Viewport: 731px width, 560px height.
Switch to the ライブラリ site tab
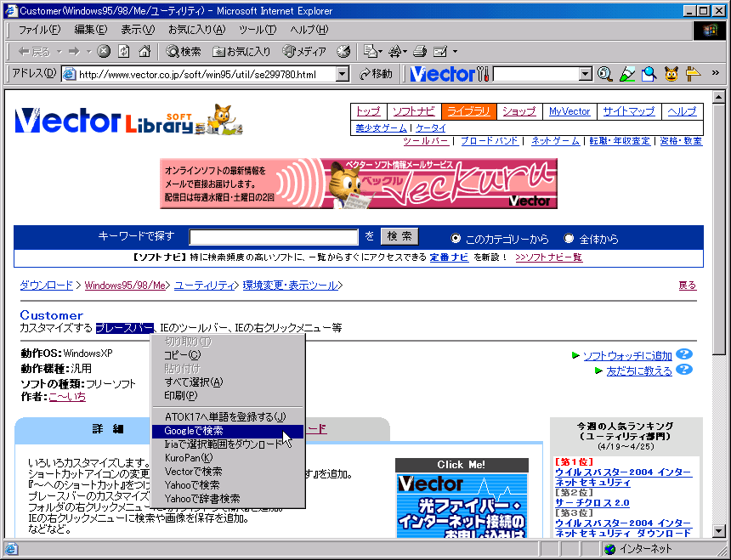coord(469,111)
